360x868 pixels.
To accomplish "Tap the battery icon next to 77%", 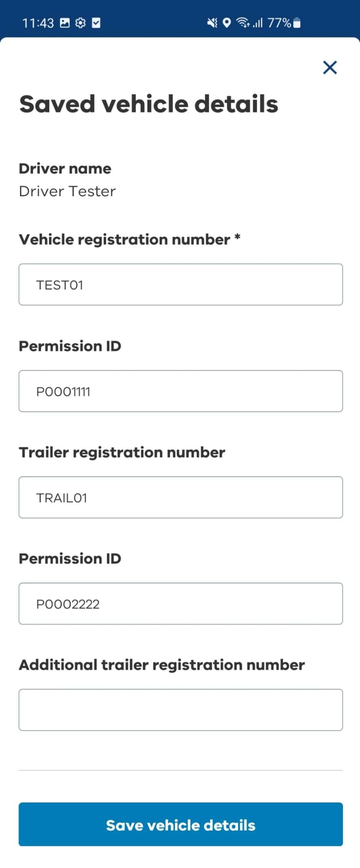I will (x=297, y=23).
